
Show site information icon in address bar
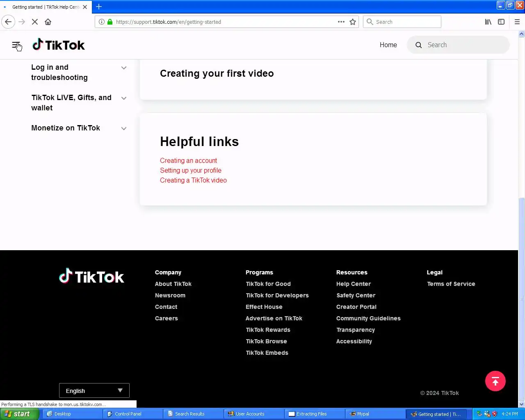102,22
